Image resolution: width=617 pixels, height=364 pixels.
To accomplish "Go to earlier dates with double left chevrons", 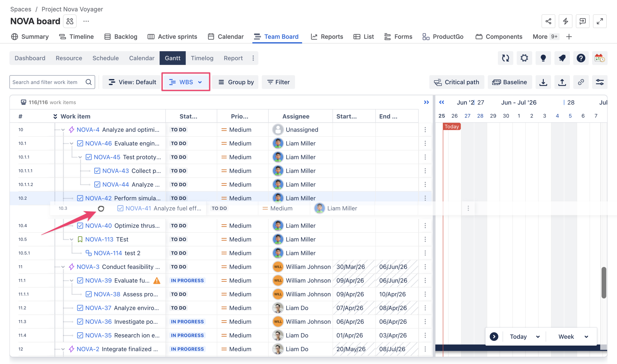I will click(441, 102).
